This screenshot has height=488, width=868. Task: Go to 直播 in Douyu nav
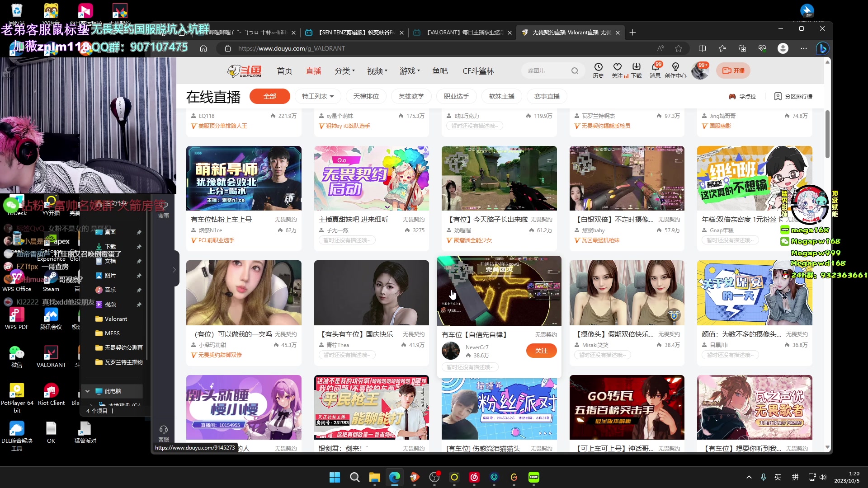[x=313, y=71]
